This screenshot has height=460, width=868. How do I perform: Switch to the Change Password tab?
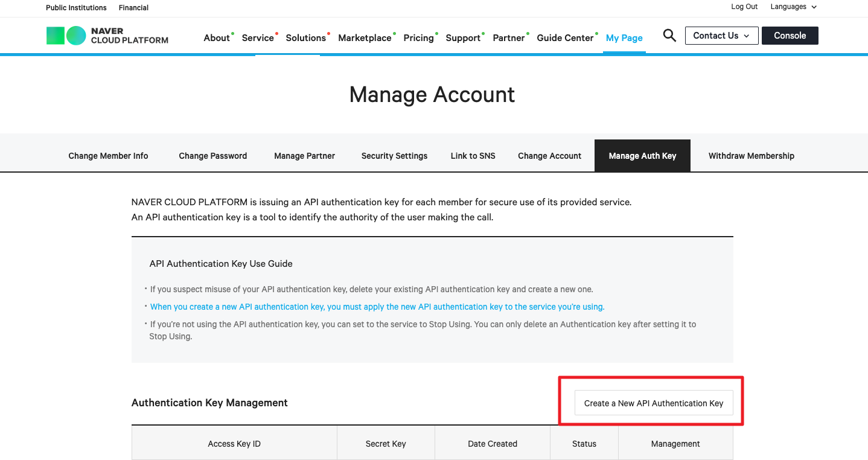(x=212, y=156)
